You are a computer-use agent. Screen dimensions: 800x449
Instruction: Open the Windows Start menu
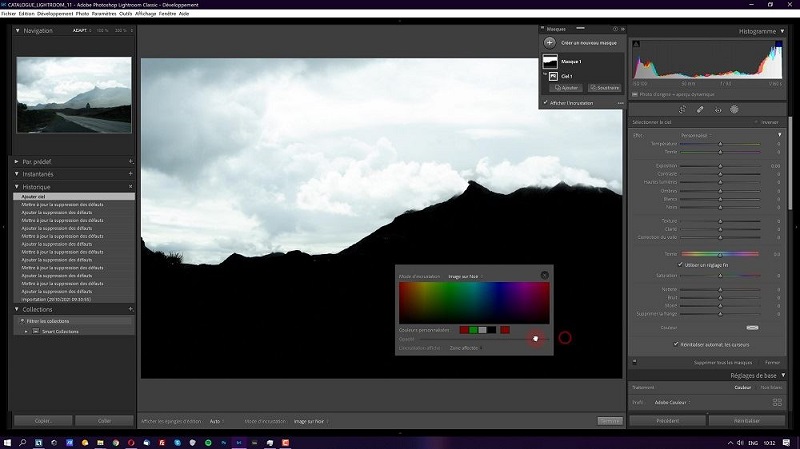pyautogui.click(x=7, y=442)
